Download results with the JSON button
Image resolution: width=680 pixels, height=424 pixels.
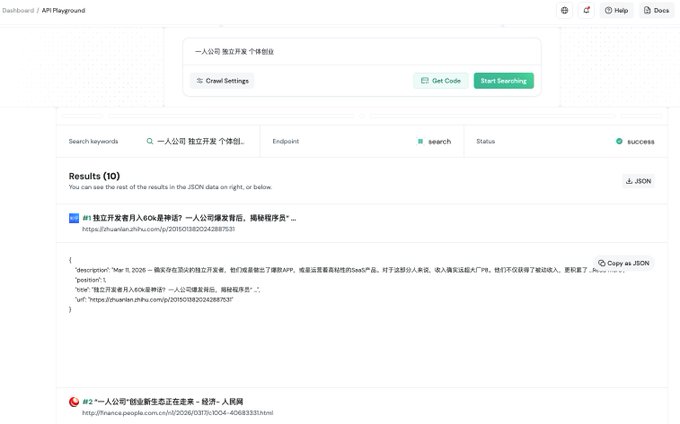point(638,181)
